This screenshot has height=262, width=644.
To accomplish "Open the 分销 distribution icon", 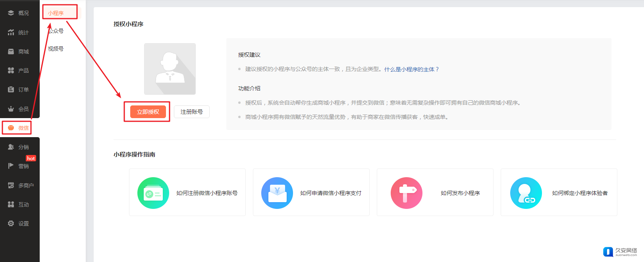I will point(11,147).
